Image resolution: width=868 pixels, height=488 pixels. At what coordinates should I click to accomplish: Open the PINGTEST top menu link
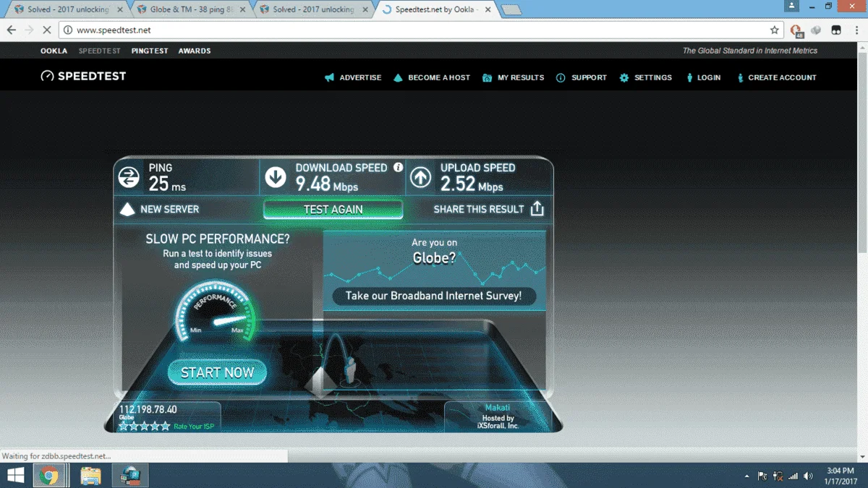tap(150, 51)
